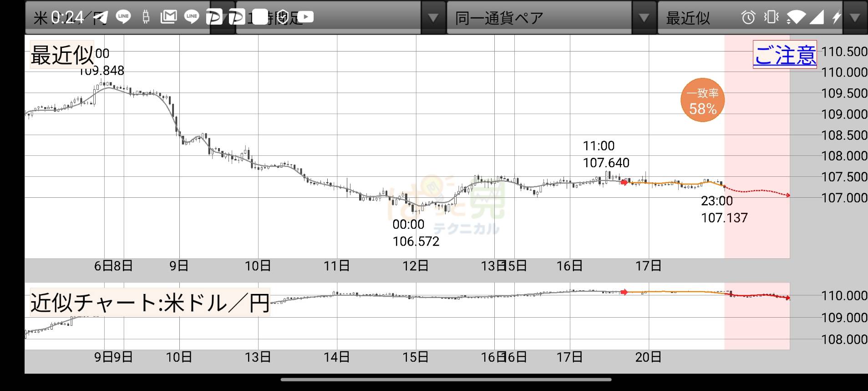This screenshot has width=868, height=391.
Task: Click the 107.000 price axis value
Action: click(x=844, y=198)
